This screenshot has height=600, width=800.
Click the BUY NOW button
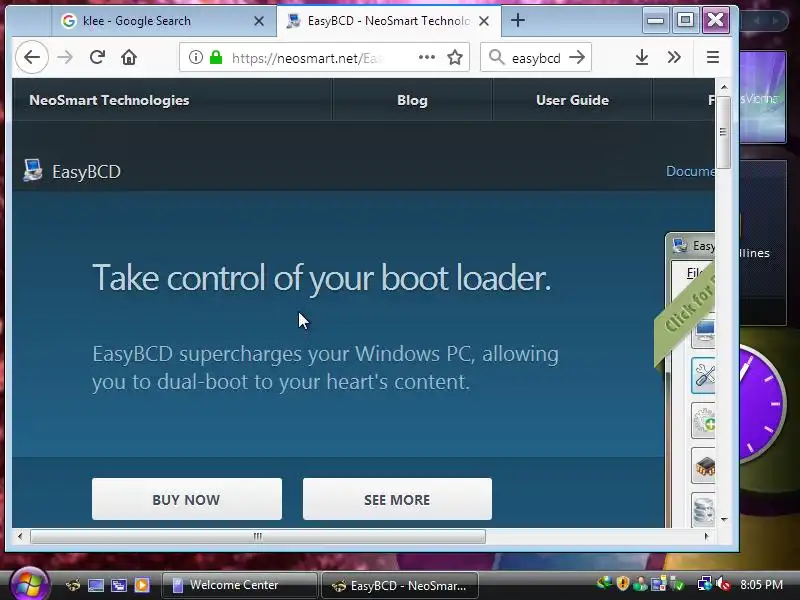pos(187,499)
